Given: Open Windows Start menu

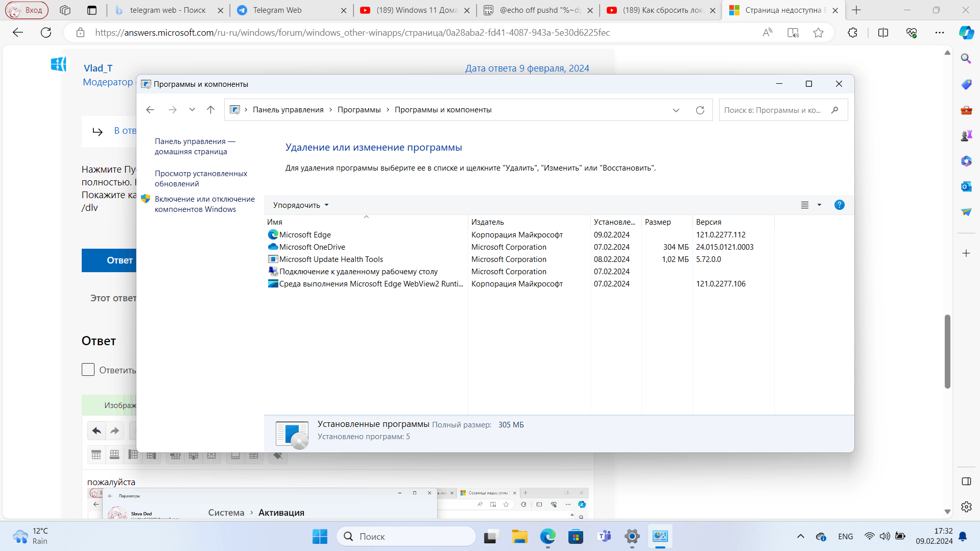Looking at the screenshot, I should [320, 536].
